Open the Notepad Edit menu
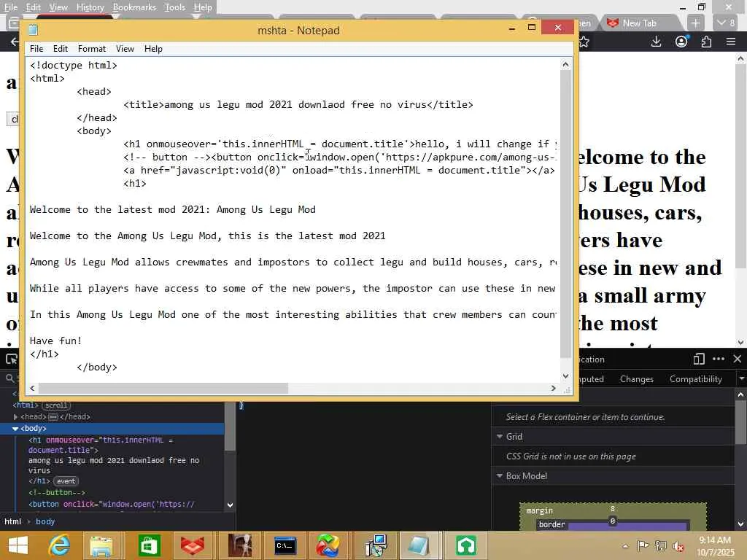This screenshot has width=747, height=560. (x=61, y=49)
